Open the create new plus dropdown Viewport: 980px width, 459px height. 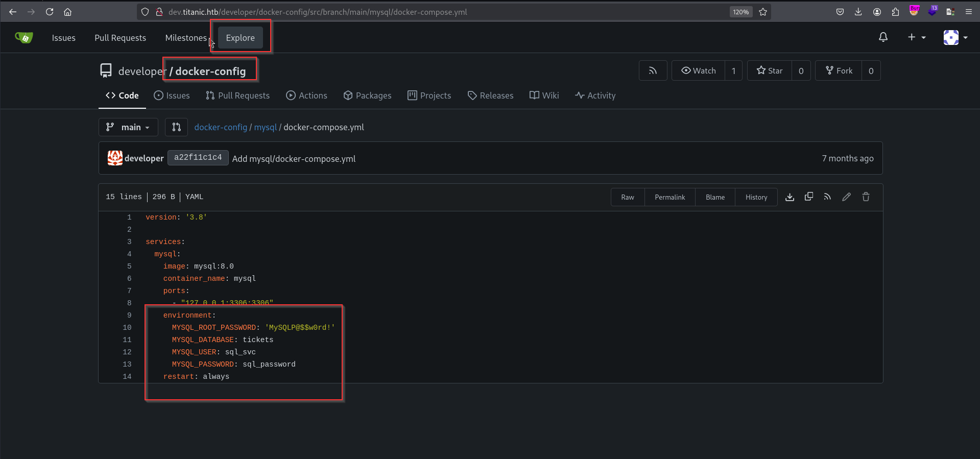[x=916, y=37]
